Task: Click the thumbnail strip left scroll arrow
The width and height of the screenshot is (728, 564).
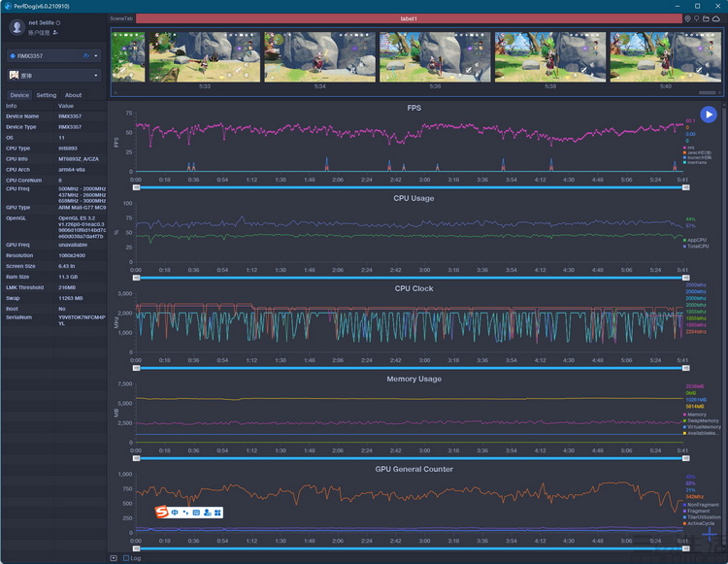Action: coord(116,93)
